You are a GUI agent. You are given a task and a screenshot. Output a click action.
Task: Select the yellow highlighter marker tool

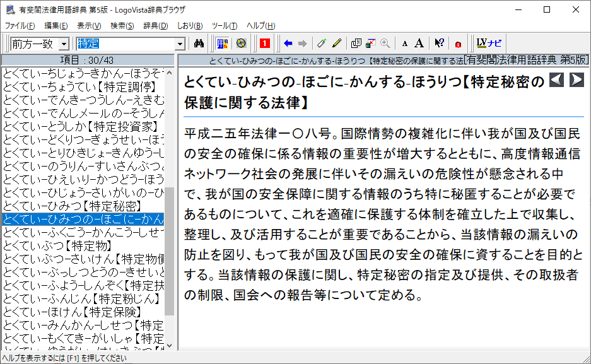(x=337, y=44)
